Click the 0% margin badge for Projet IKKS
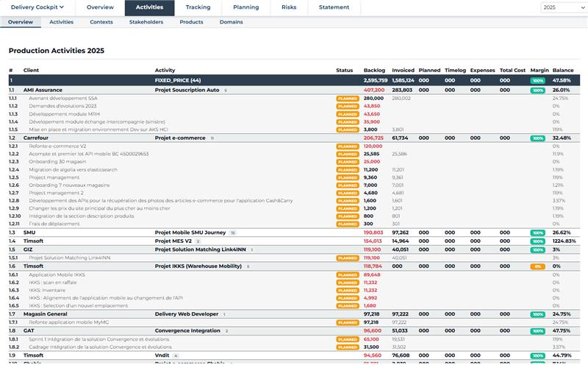The height and width of the screenshot is (365, 588). [x=537, y=266]
